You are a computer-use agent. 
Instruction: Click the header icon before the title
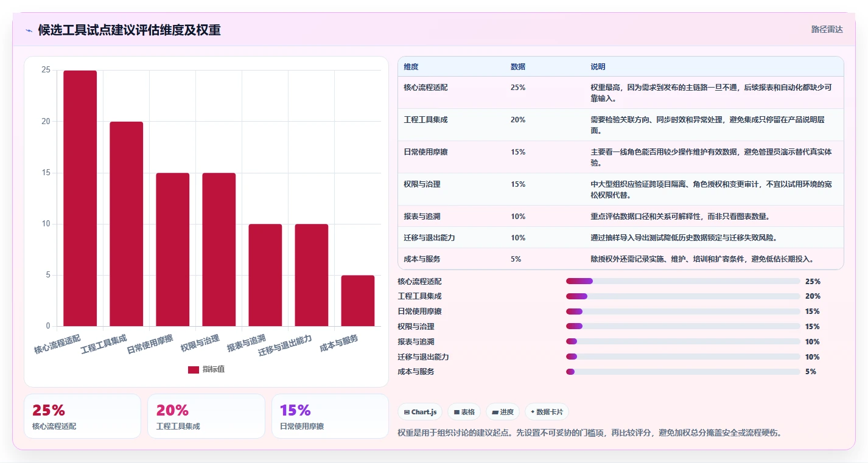pyautogui.click(x=29, y=30)
